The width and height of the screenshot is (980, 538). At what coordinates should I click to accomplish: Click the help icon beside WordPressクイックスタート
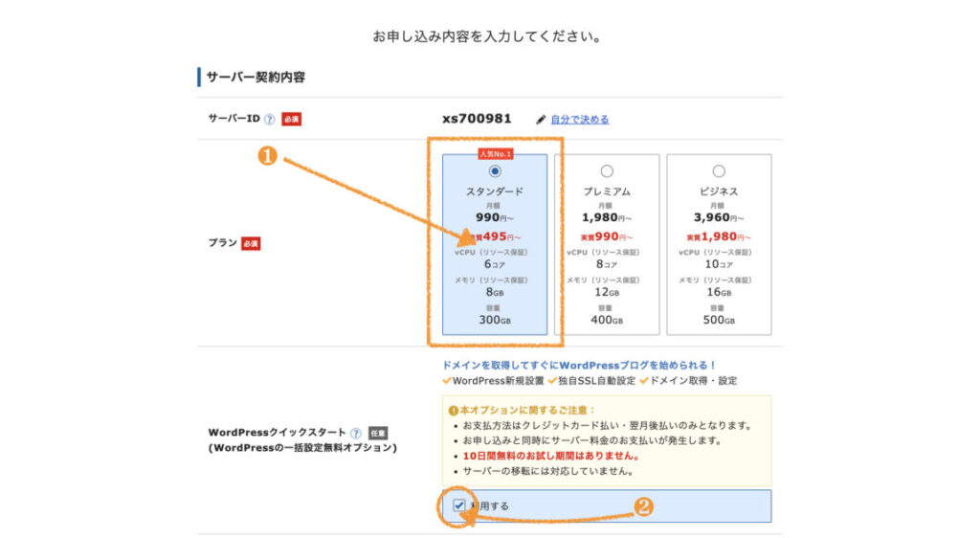pyautogui.click(x=356, y=433)
